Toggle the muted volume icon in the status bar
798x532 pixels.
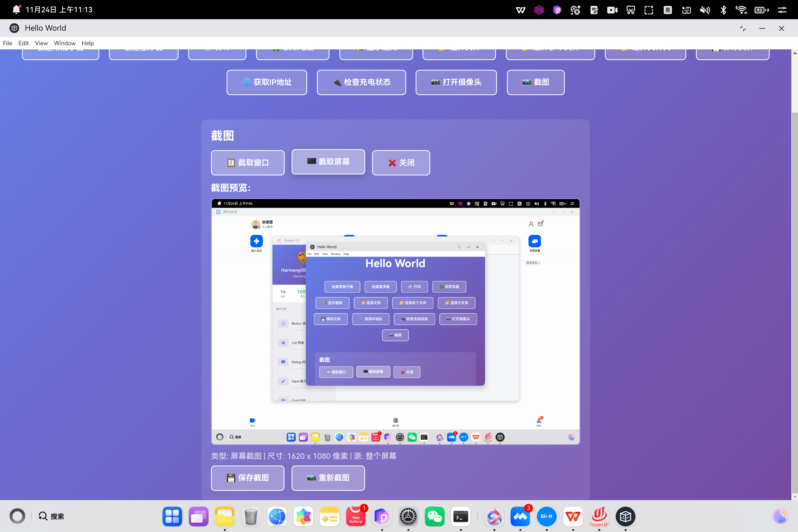click(x=705, y=10)
